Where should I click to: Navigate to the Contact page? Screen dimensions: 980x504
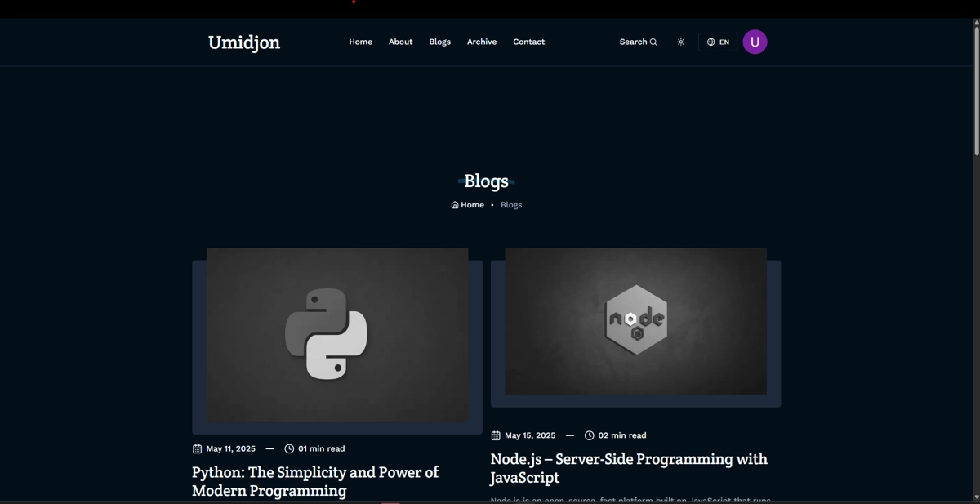[528, 42]
